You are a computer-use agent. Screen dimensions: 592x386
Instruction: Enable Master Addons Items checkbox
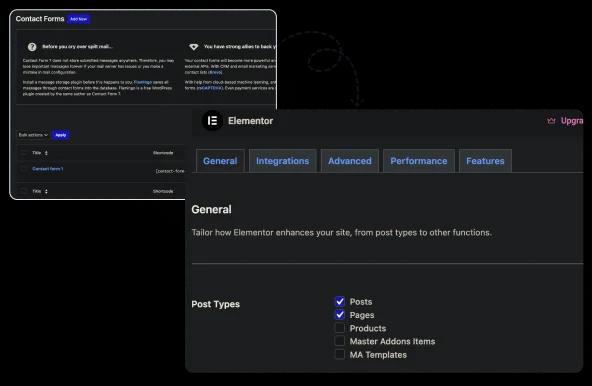click(x=340, y=341)
